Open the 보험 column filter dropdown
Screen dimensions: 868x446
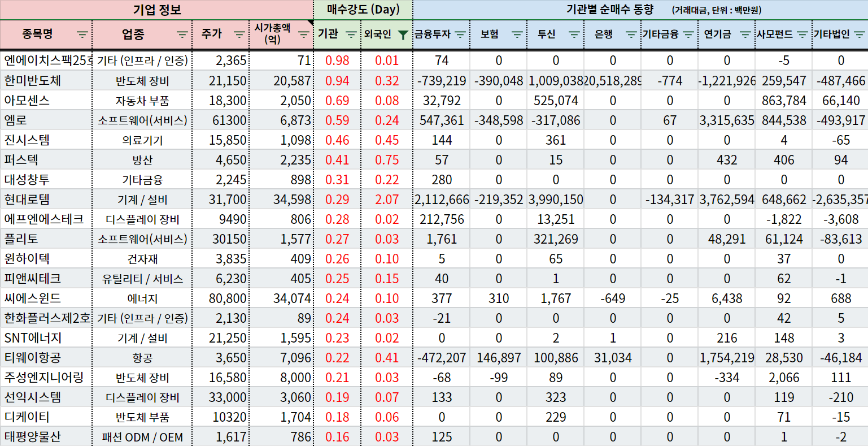[517, 34]
